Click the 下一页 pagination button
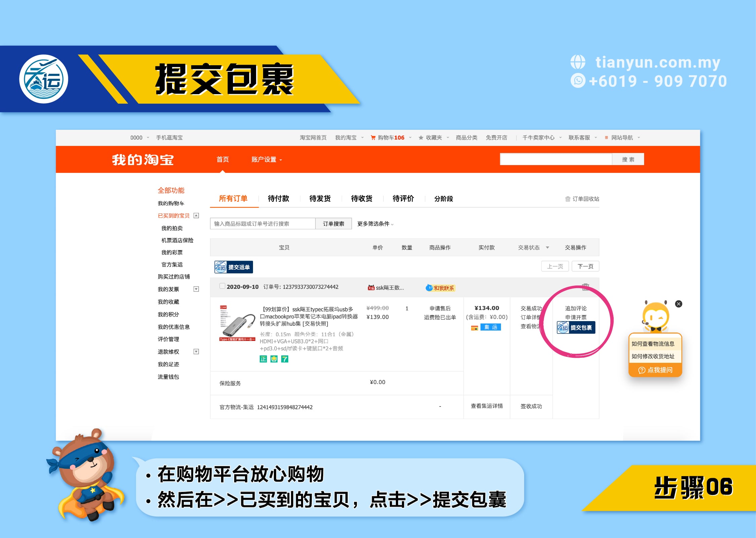This screenshot has height=538, width=756. pos(585,266)
